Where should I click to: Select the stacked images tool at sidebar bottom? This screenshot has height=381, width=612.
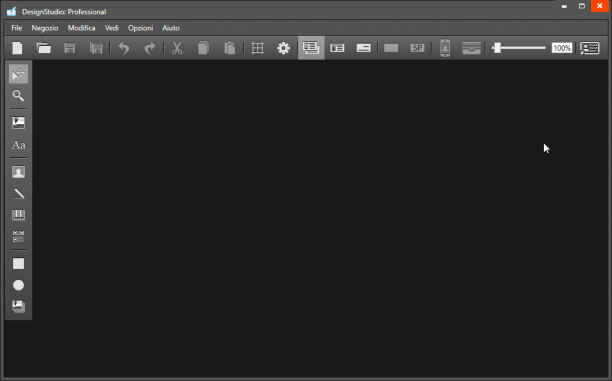(18, 306)
